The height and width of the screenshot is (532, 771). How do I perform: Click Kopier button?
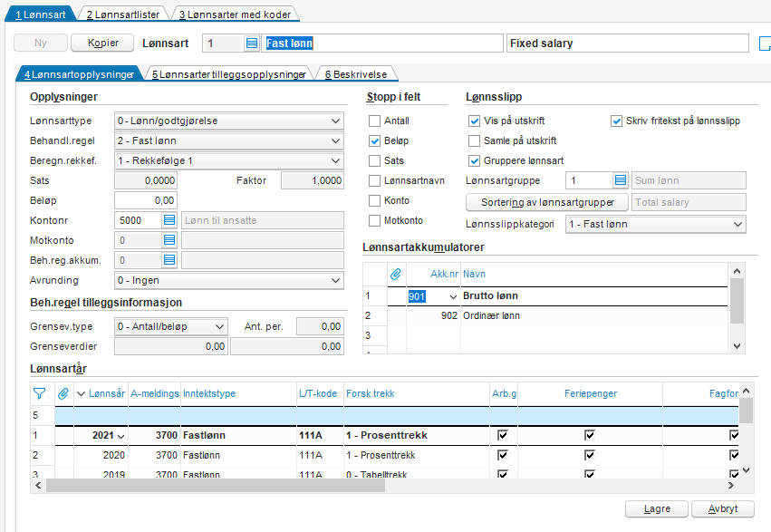[x=101, y=44]
